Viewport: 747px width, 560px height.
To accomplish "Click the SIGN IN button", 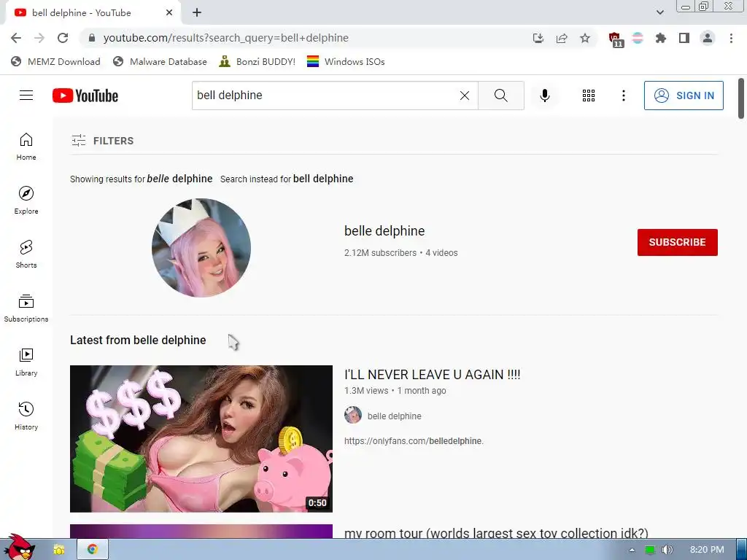I will click(684, 96).
